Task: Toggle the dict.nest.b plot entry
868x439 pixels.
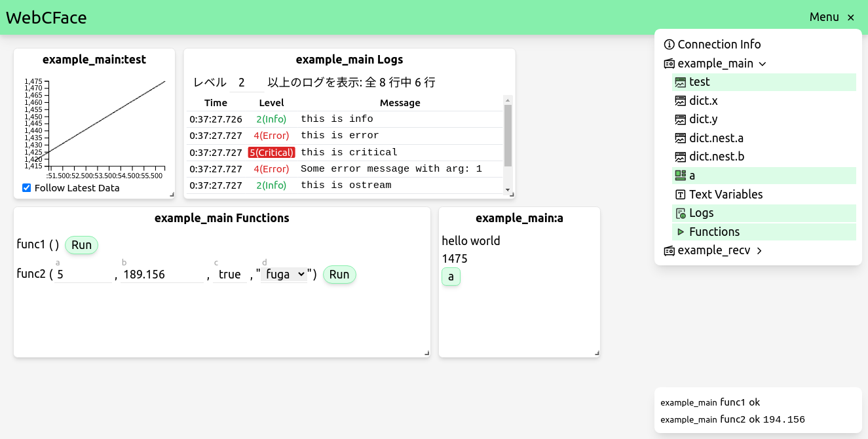Action: click(x=717, y=157)
